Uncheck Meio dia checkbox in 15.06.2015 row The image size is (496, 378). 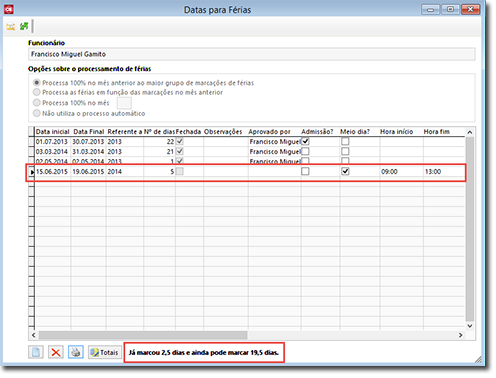click(345, 171)
